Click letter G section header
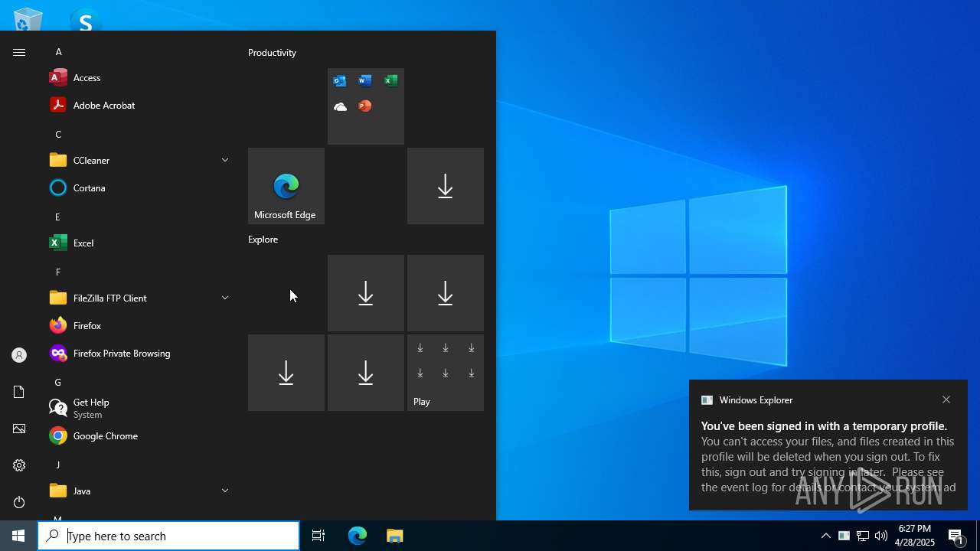The height and width of the screenshot is (551, 980). pyautogui.click(x=57, y=383)
